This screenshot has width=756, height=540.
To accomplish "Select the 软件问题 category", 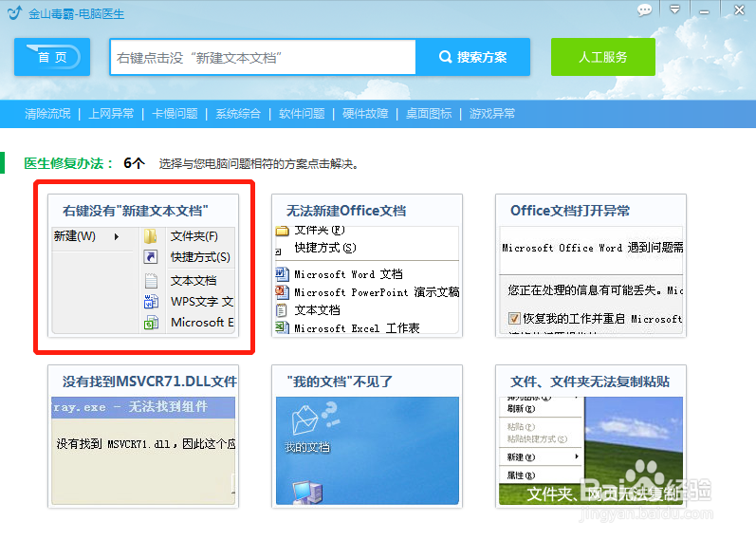I will tap(302, 114).
